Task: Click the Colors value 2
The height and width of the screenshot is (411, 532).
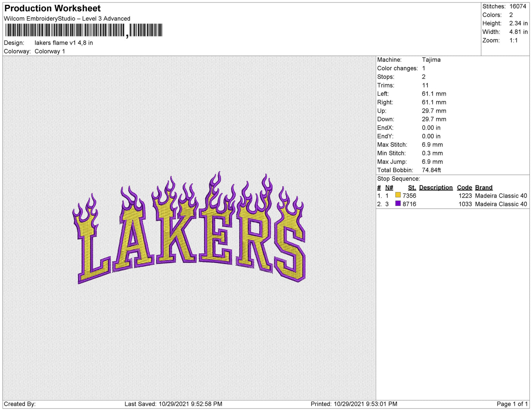Action: pyautogui.click(x=511, y=15)
